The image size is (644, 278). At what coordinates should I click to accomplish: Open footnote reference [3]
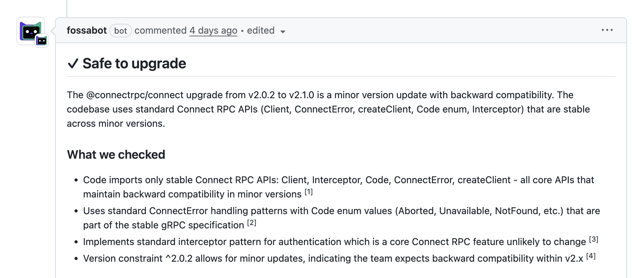click(x=594, y=239)
